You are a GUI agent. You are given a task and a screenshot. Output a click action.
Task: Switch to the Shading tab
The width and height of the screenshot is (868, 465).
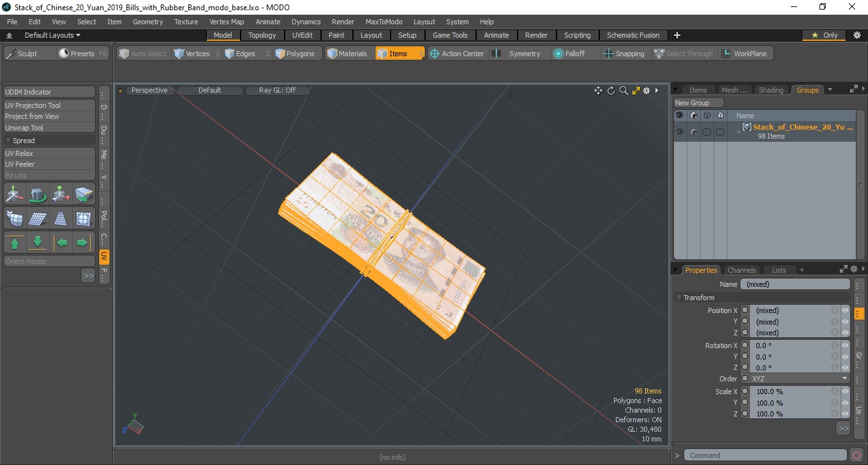pyautogui.click(x=771, y=90)
